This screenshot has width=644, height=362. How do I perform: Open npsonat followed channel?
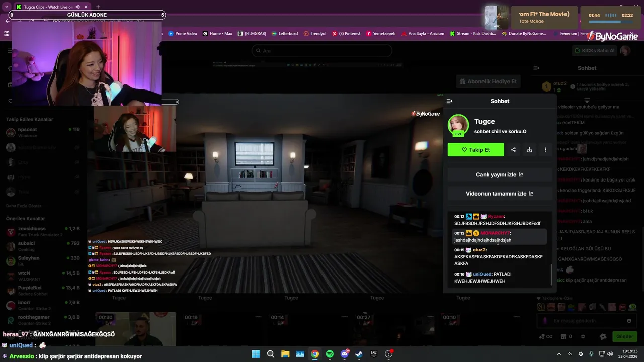click(43, 133)
